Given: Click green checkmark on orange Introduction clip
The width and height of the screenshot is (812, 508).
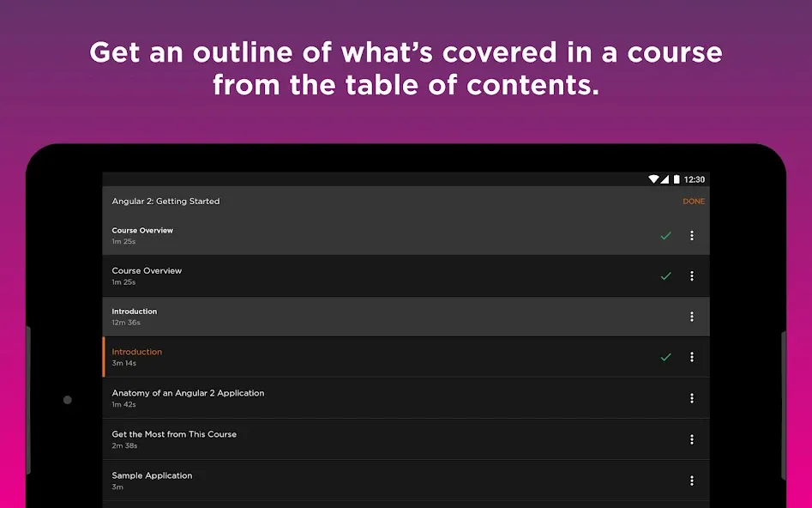Looking at the screenshot, I should coord(666,357).
